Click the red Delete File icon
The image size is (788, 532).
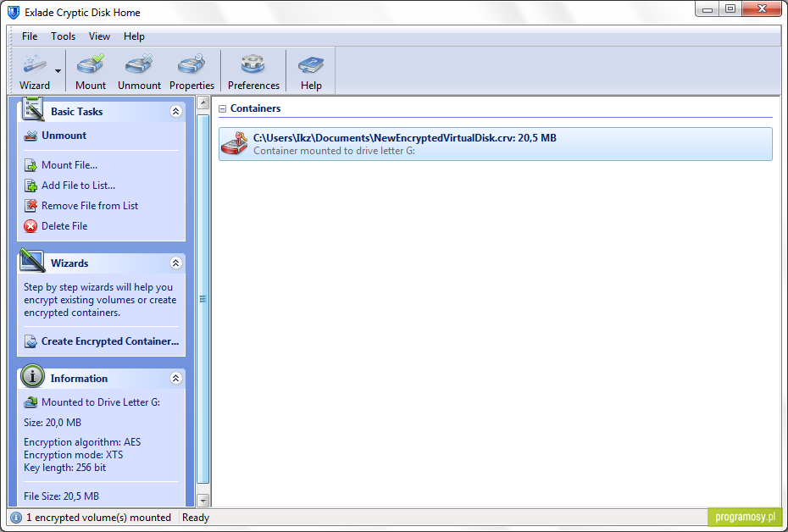pos(31,226)
